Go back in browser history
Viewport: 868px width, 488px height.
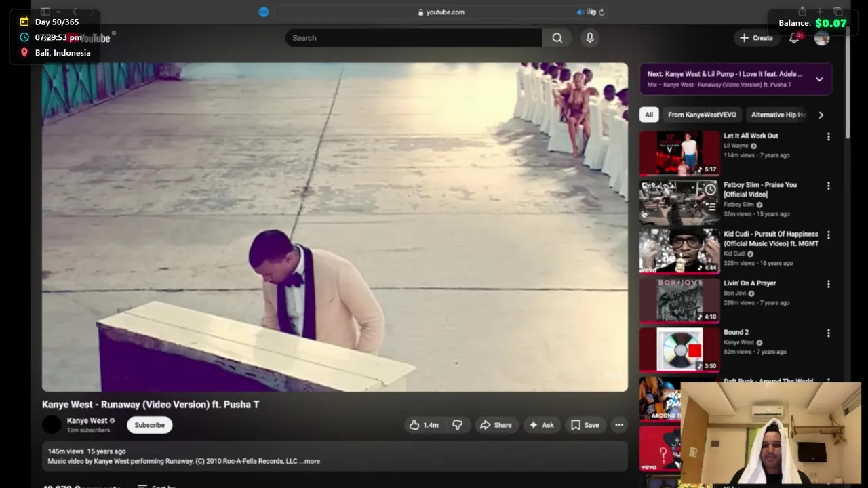75,12
